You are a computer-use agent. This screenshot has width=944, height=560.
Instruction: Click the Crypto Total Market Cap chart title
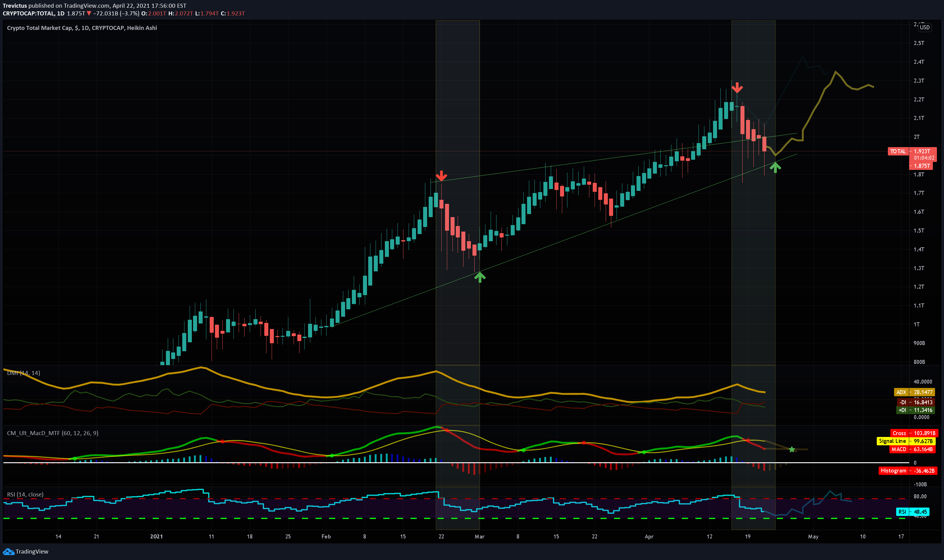[82, 27]
